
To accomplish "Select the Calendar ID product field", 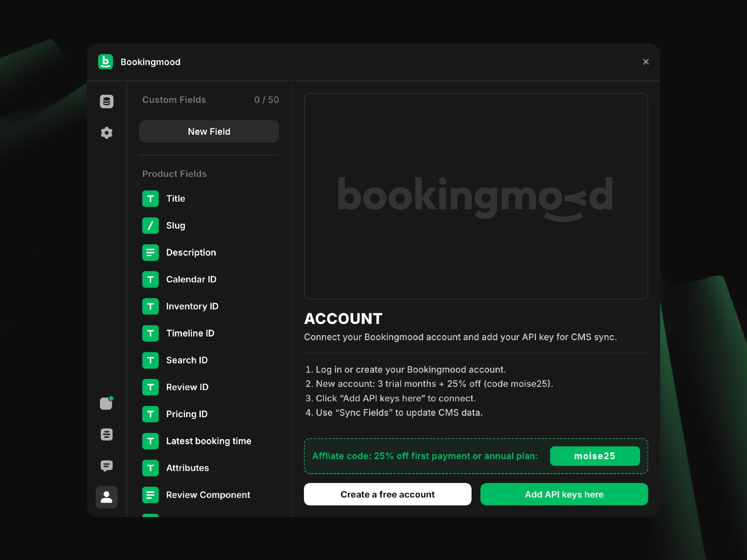I will 191,279.
